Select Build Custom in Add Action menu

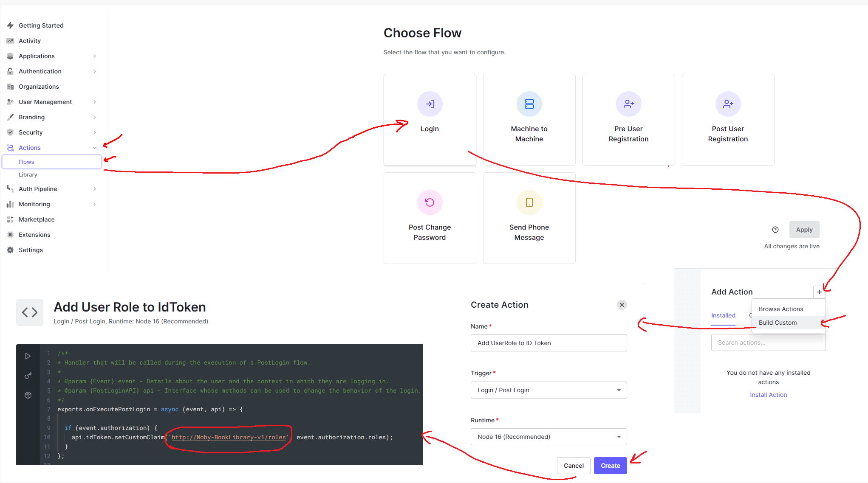779,323
